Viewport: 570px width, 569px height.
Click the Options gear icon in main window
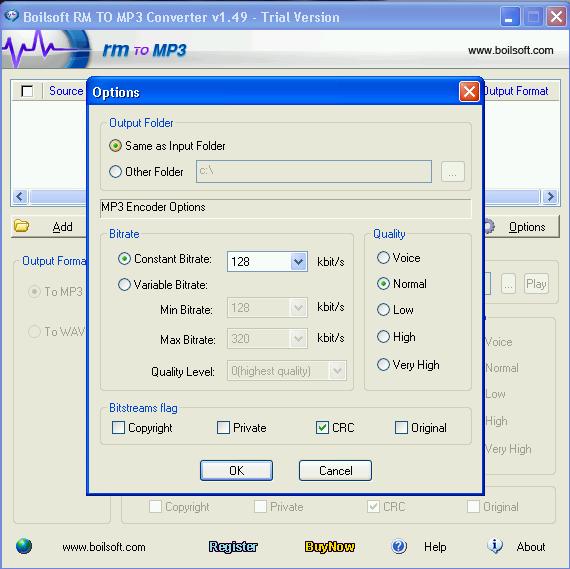[x=489, y=226]
